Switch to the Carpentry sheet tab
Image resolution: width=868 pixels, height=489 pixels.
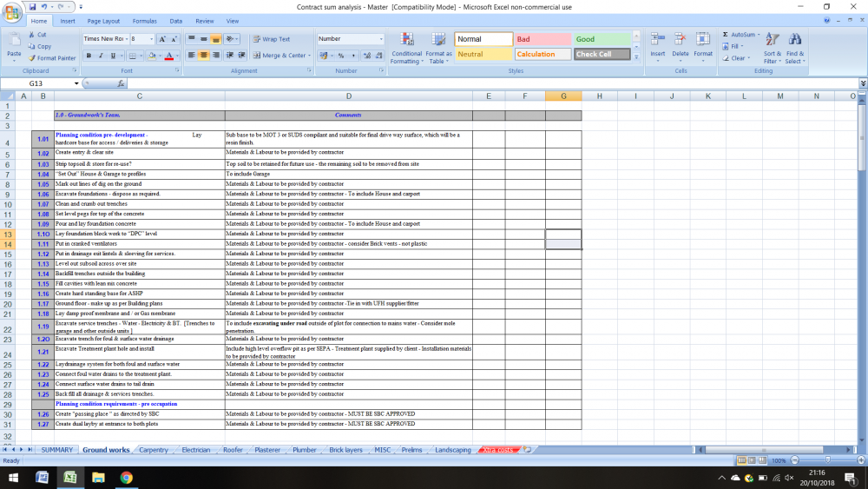point(154,450)
